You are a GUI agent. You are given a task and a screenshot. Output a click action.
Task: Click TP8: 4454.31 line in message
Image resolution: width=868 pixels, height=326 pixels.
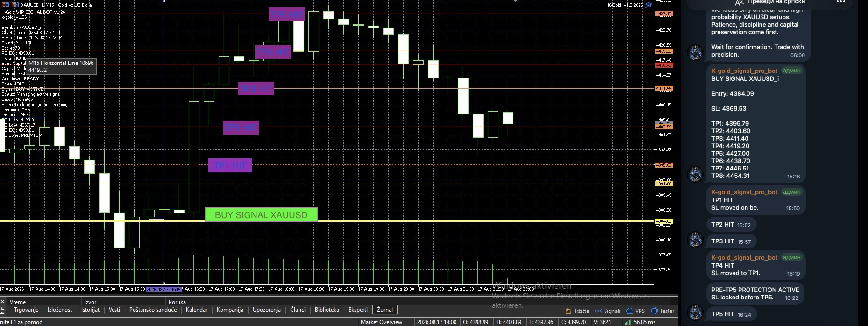coord(731,176)
